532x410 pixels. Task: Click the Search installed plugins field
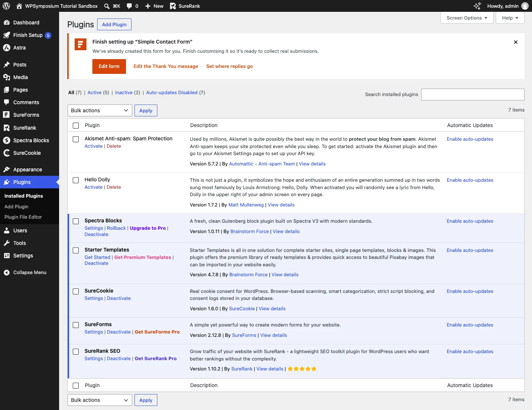(x=473, y=95)
